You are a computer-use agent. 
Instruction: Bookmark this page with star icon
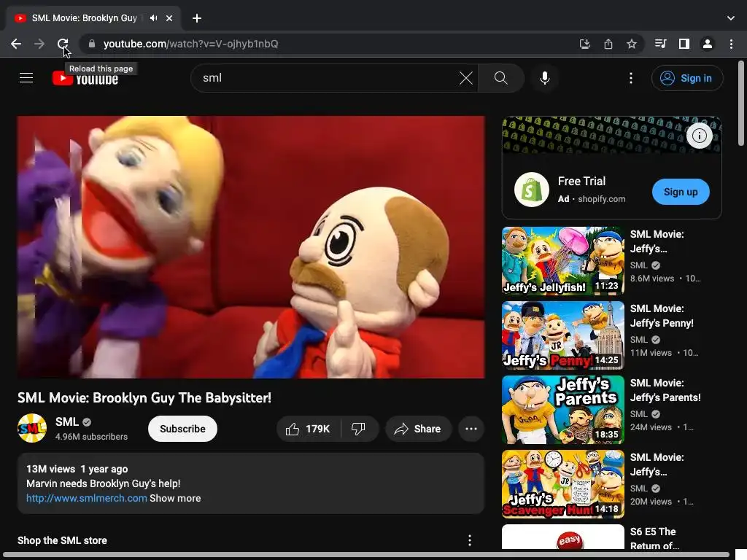(632, 44)
